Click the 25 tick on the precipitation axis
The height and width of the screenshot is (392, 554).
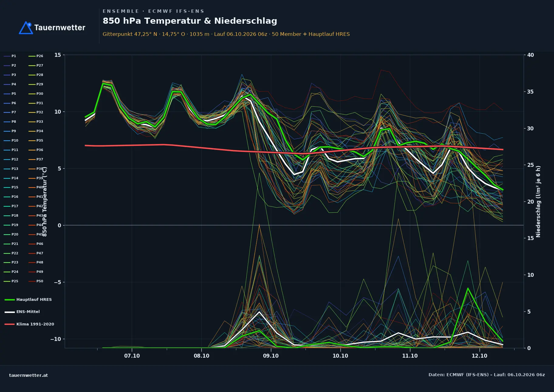[x=531, y=165]
